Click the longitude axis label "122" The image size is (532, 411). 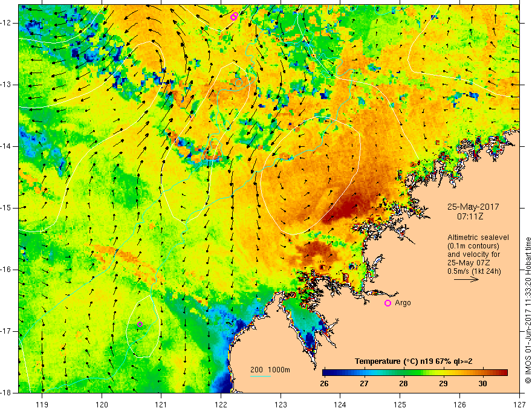(221, 404)
